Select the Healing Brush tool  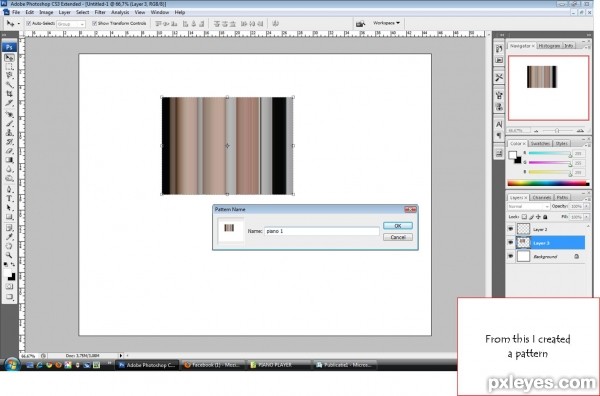tap(9, 114)
